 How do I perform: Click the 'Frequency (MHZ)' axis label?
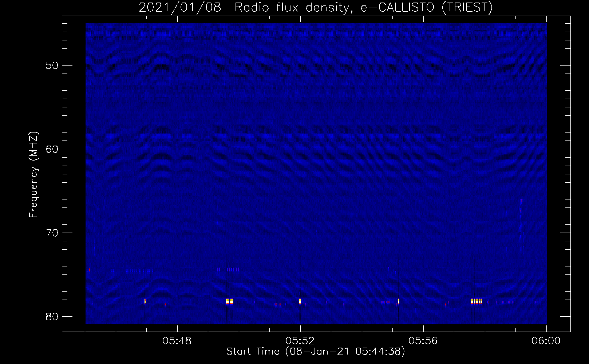33,175
